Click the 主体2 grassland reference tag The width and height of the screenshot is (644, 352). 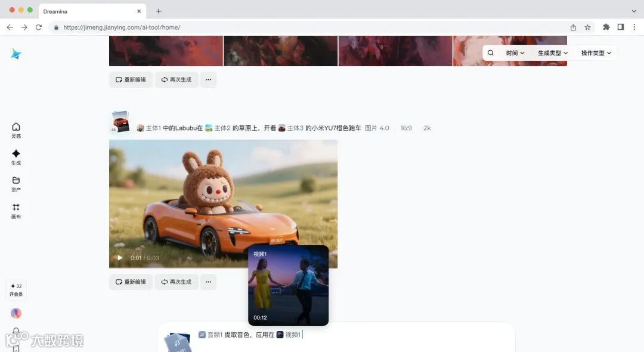tap(218, 128)
